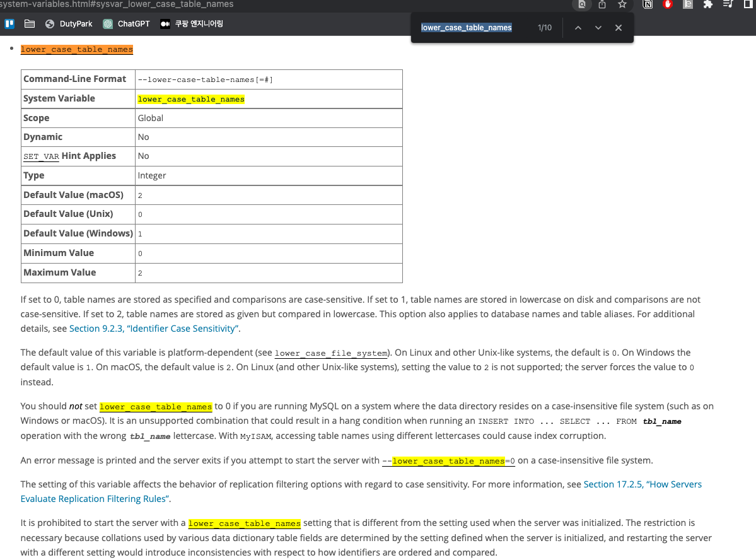Open the ChatGPT bookmark
This screenshot has width=756, height=560.
tap(126, 23)
